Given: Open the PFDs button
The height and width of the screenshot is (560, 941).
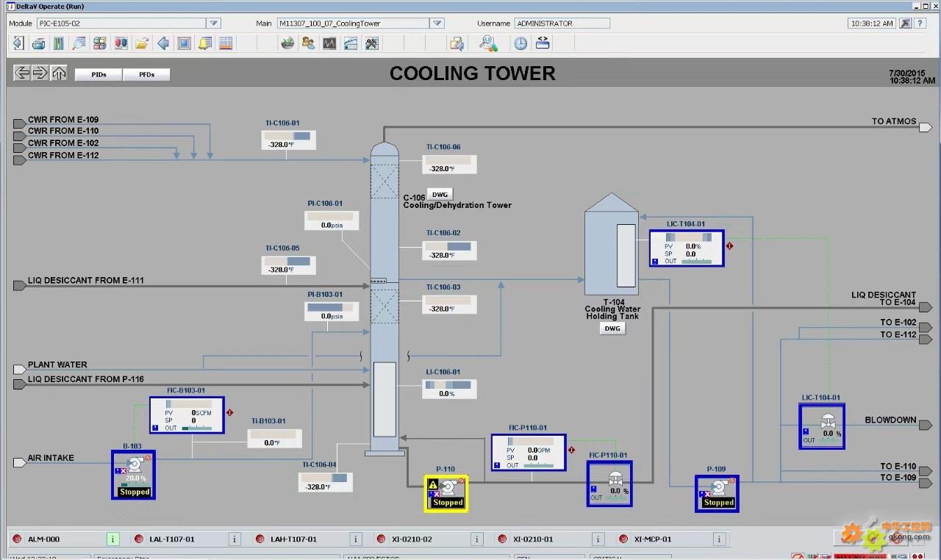Looking at the screenshot, I should click(146, 74).
